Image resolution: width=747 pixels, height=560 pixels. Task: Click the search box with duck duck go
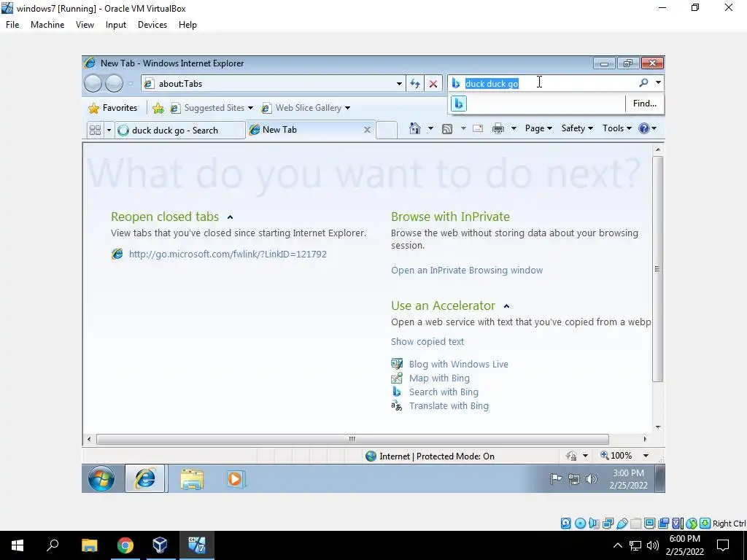click(549, 83)
